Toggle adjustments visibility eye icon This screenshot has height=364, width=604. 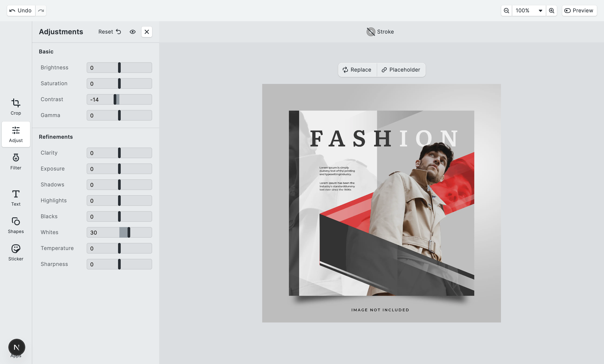tap(133, 32)
